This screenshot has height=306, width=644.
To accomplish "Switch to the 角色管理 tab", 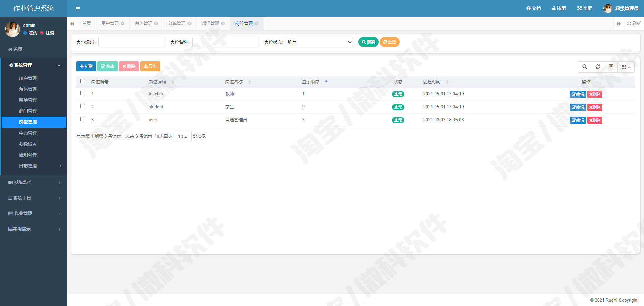I will 144,23.
